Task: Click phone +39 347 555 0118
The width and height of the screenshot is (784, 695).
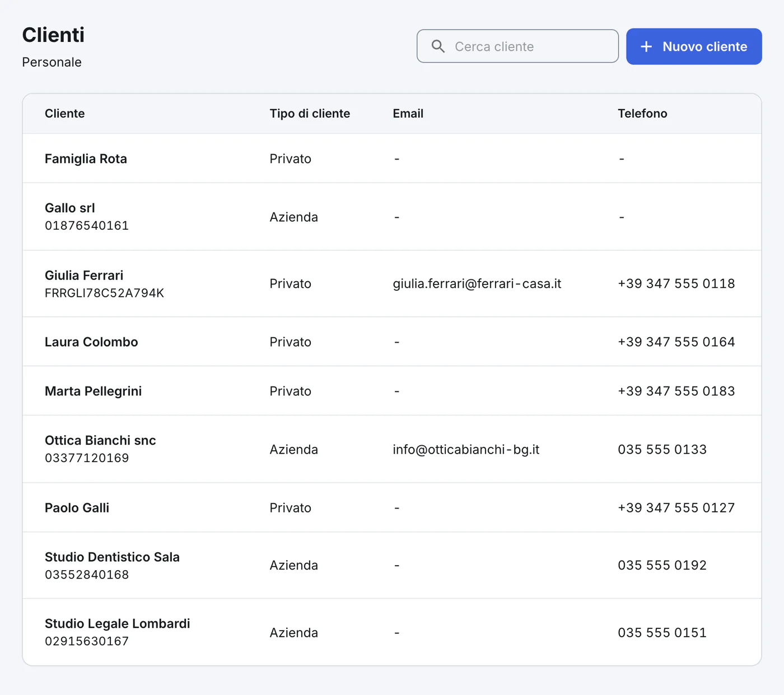Action: 676,283
